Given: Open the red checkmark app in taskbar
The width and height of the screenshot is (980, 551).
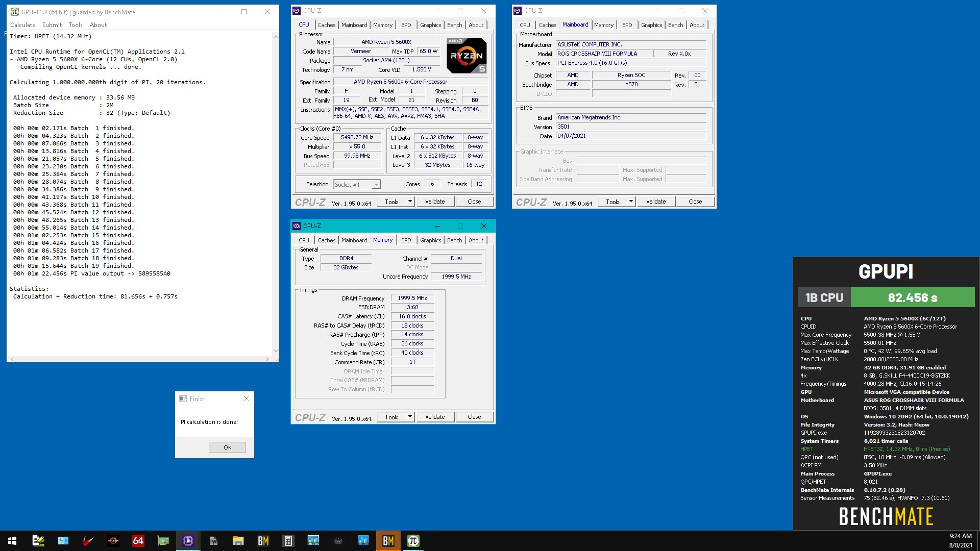Looking at the screenshot, I should tap(88, 541).
